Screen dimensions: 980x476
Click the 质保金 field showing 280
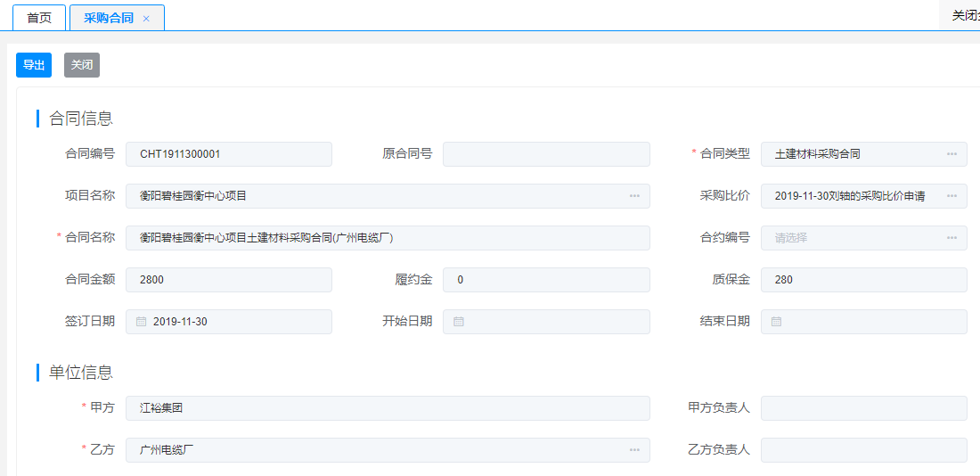click(864, 280)
